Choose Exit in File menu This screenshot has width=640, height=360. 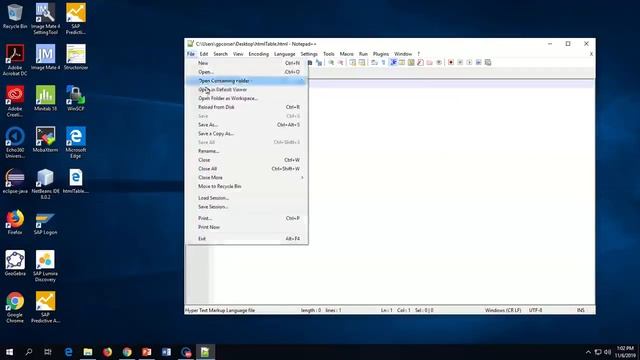[x=247, y=239]
